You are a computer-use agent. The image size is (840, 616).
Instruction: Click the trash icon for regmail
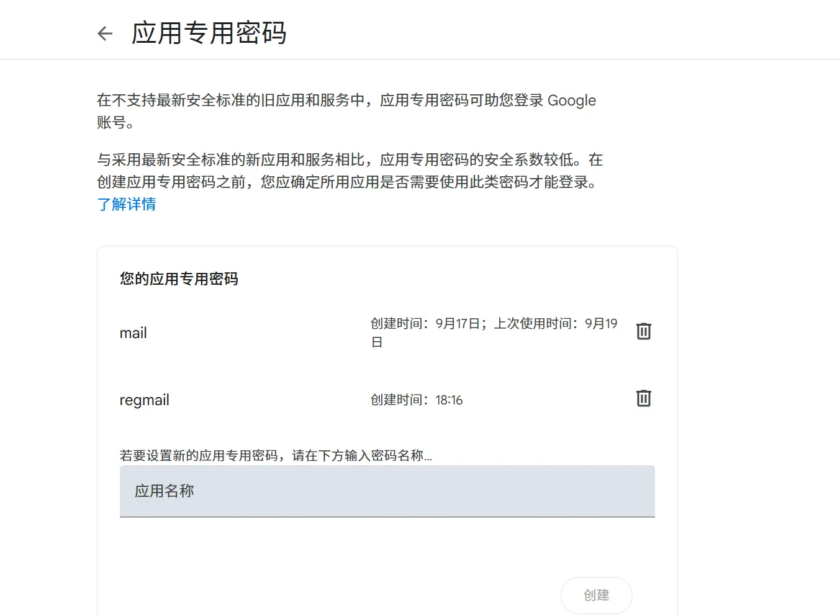pyautogui.click(x=643, y=398)
